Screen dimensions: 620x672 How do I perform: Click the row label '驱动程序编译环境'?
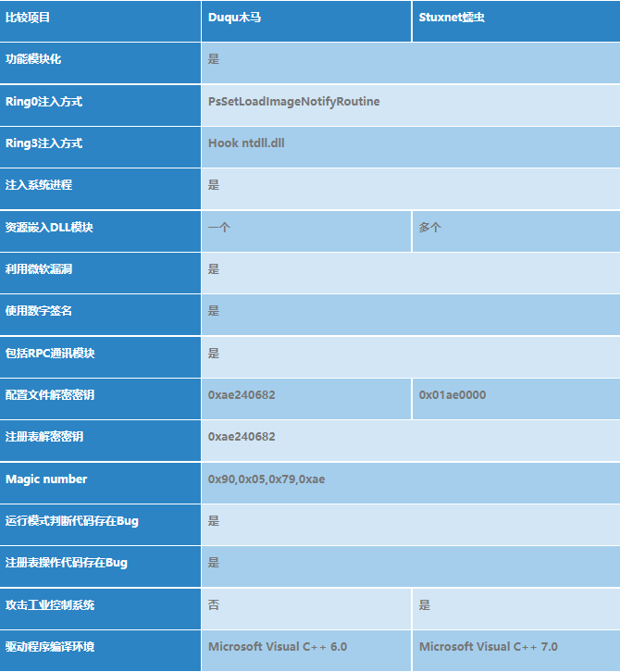pyautogui.click(x=50, y=647)
